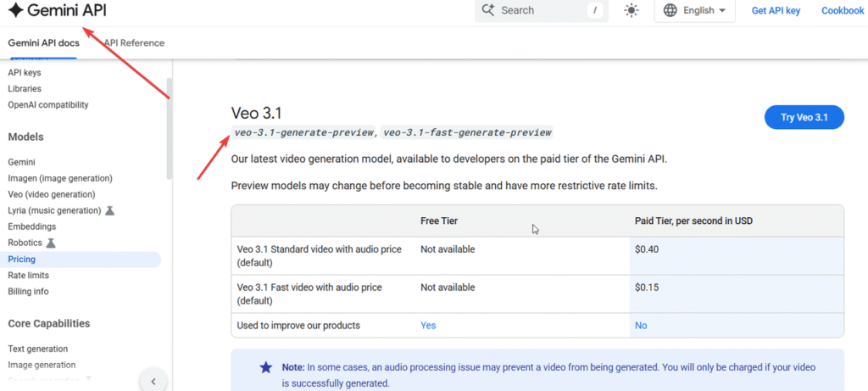
Task: Click the search sparkle magnifier icon
Action: pos(487,11)
